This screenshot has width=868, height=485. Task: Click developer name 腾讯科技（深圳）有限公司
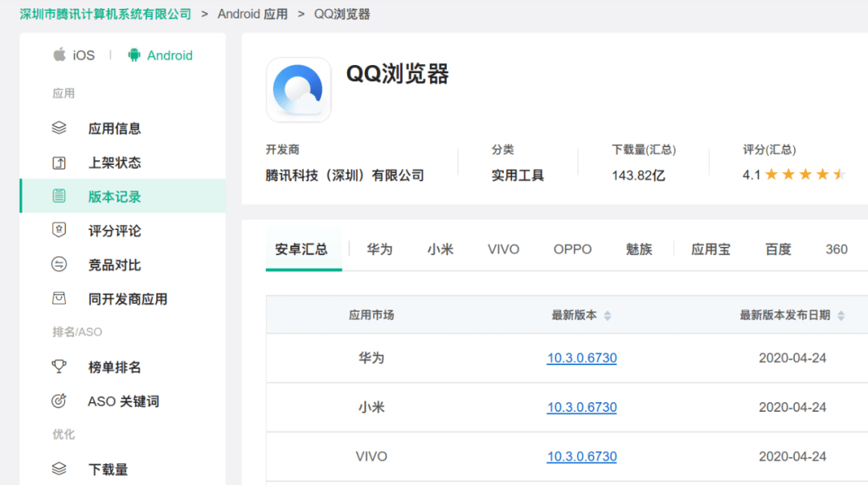tap(345, 175)
